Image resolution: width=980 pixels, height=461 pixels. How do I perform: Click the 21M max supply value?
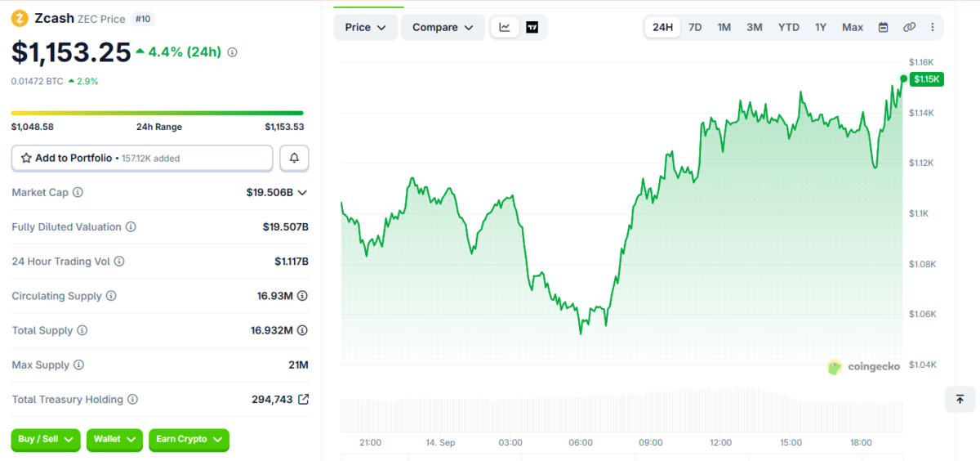click(298, 365)
